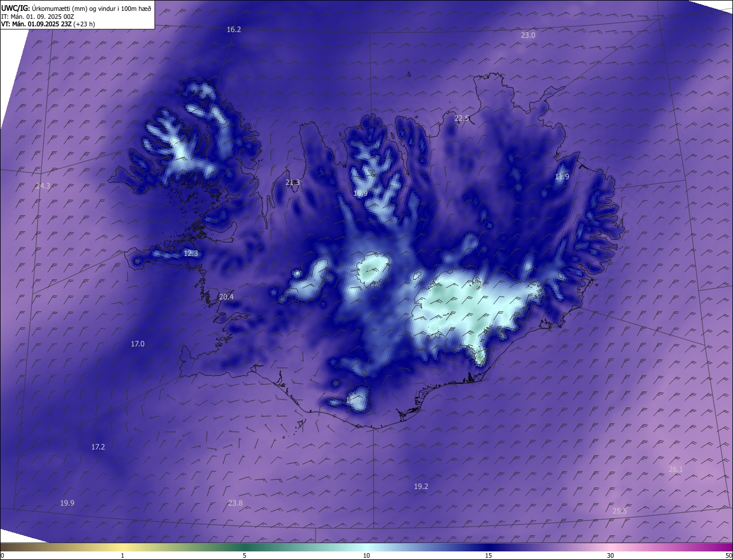Click the value label 12.3 on the map
This screenshot has height=560, width=733.
click(x=191, y=254)
